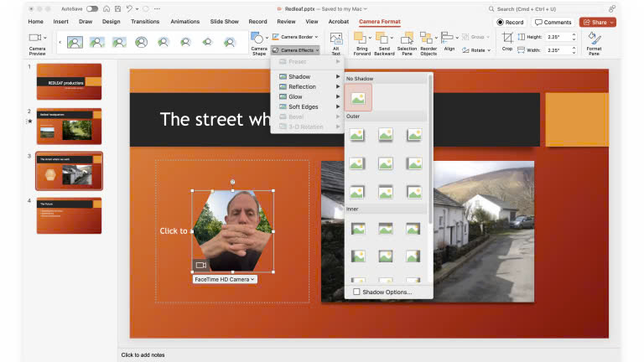Click the Camera Preview icon
This screenshot has width=644, height=362.
pyautogui.click(x=37, y=39)
